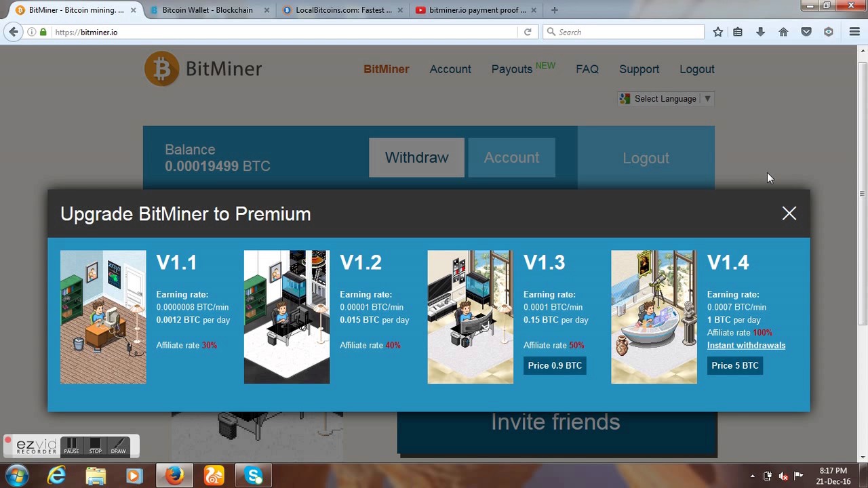Switch to the LocalBitcoins.com tab
The height and width of the screenshot is (488, 868).
point(344,10)
